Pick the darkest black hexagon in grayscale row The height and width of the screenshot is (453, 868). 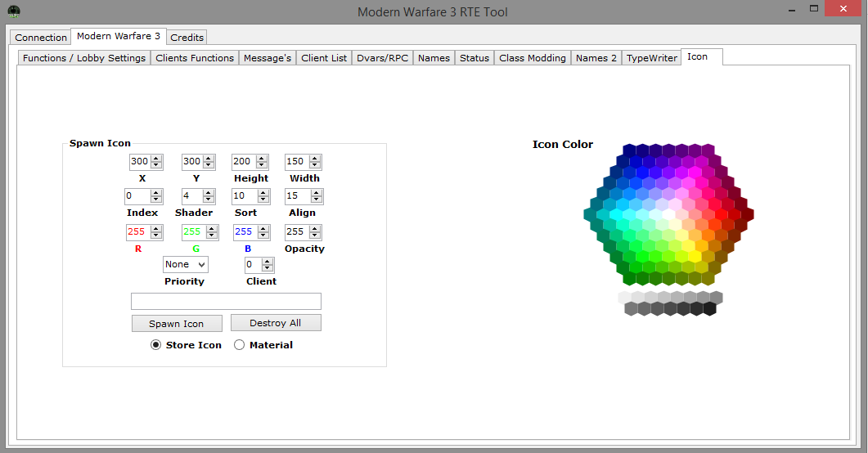[x=709, y=309]
